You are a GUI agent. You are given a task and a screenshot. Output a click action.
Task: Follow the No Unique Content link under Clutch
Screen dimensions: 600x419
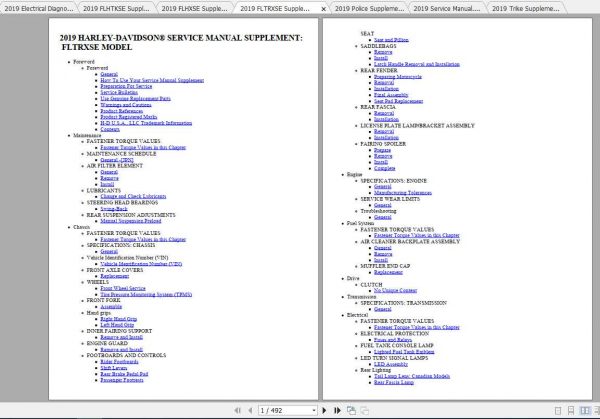tap(395, 290)
